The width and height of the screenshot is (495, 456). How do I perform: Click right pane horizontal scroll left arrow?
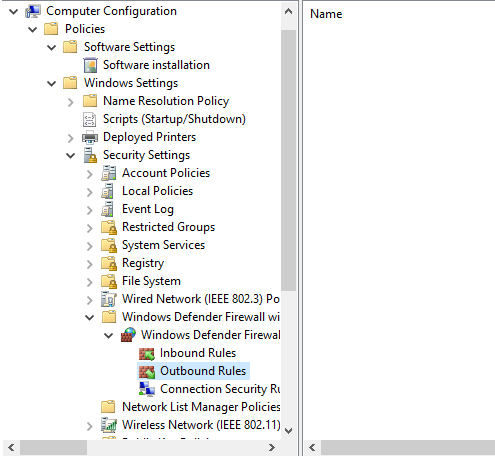[312, 447]
